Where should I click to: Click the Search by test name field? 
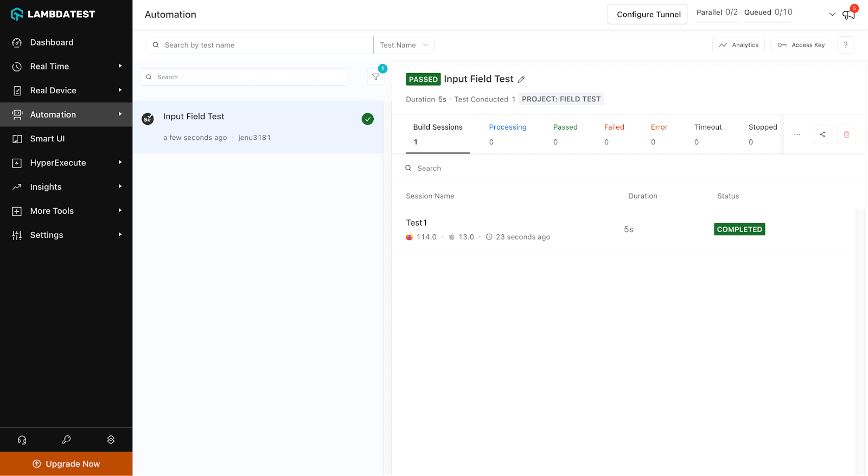point(260,45)
